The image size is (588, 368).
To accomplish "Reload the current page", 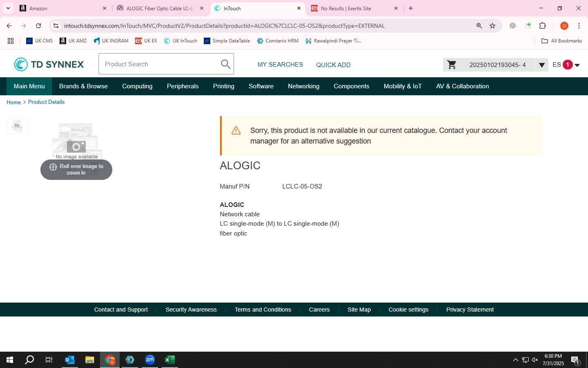I will point(38,26).
